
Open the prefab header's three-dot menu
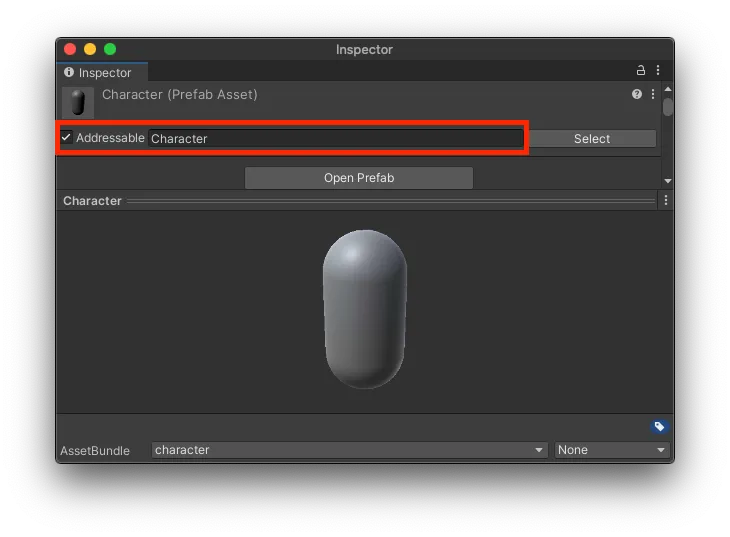pyautogui.click(x=653, y=95)
